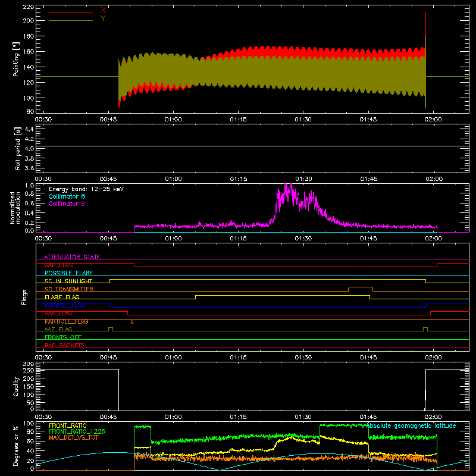476x476 pixels.
Task: Click the red pointing spike near 02:00
Action: [x=425, y=24]
